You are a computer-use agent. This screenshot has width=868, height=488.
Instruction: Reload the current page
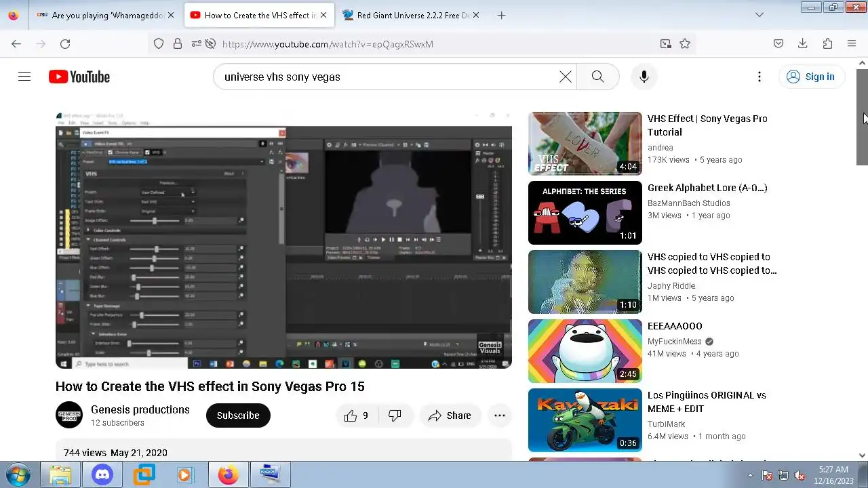point(65,43)
